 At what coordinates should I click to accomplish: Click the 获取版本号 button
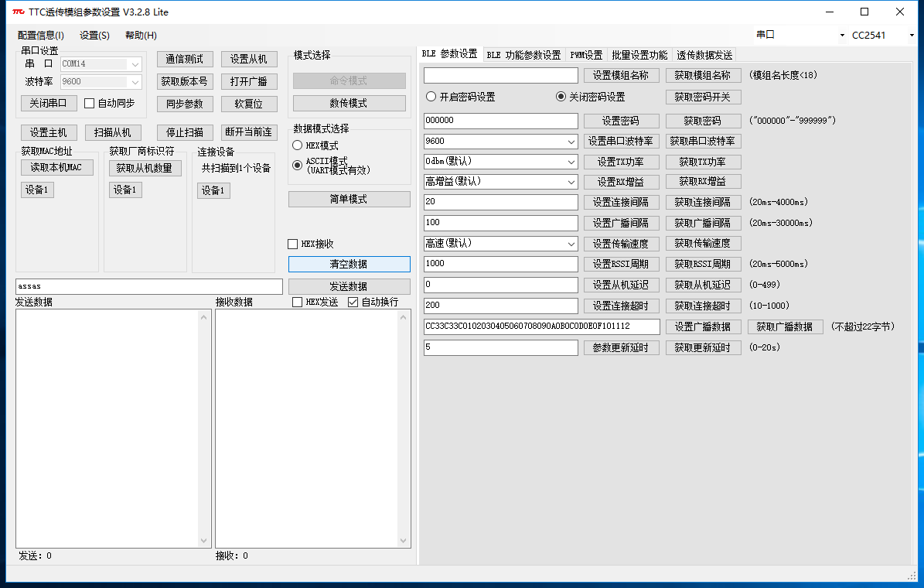(x=185, y=81)
